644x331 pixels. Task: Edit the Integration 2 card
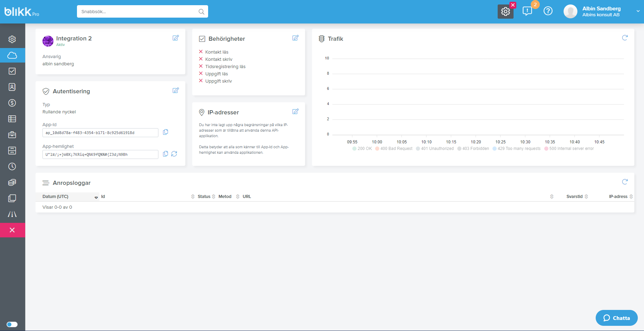[176, 38]
